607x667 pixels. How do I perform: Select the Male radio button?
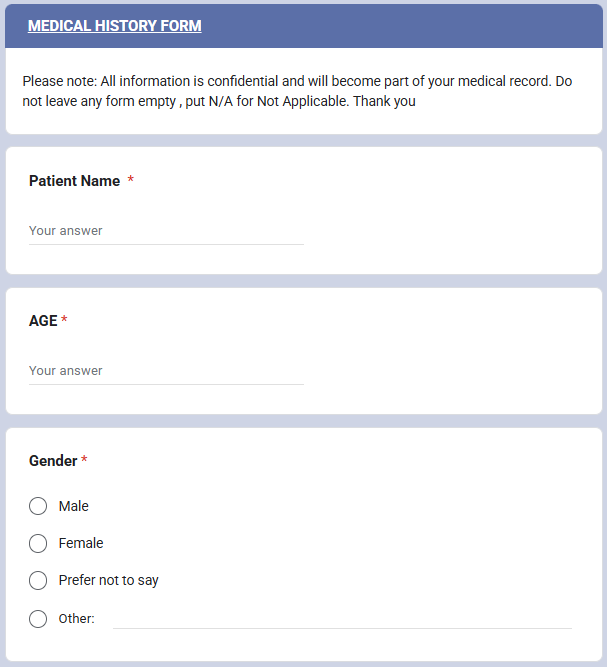coord(38,506)
